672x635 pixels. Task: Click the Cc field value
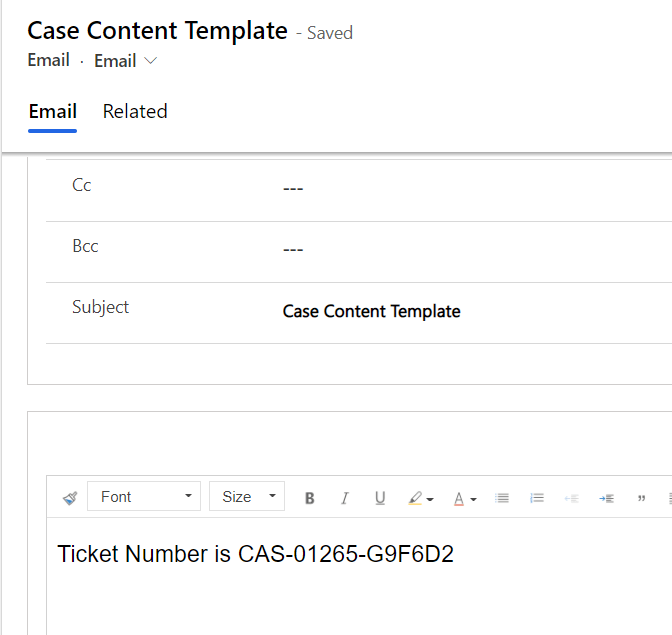(293, 188)
